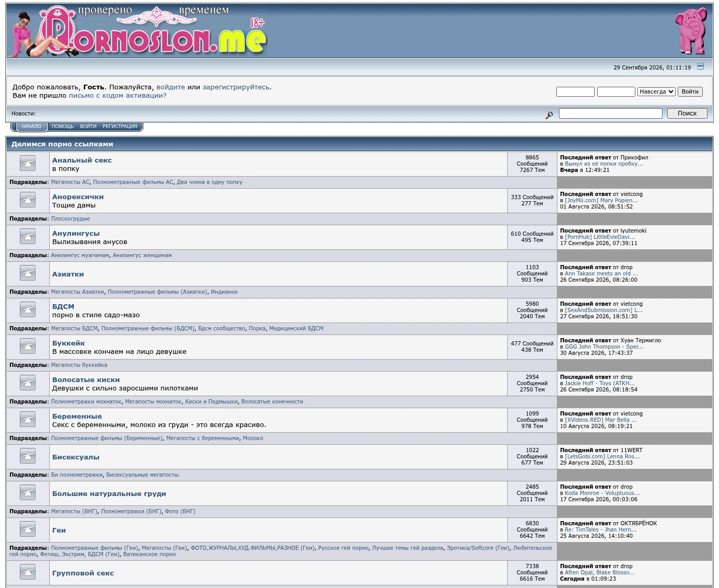Open письмо с кодом активации link
The height and width of the screenshot is (588, 719).
pyautogui.click(x=118, y=96)
